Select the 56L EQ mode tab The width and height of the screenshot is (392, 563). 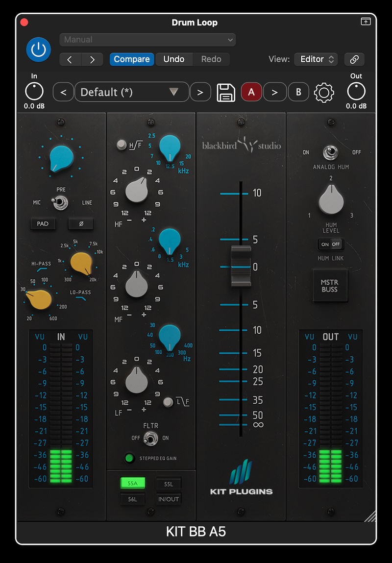pos(133,499)
